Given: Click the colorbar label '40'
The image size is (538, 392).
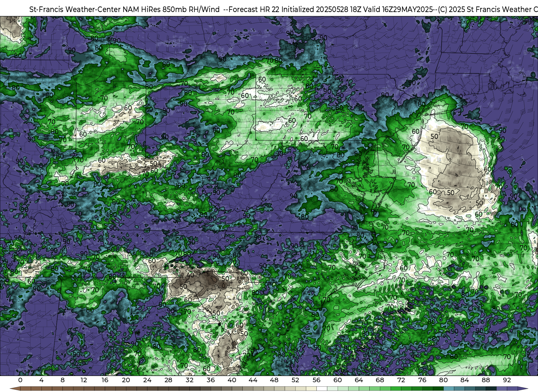Looking at the screenshot, I should point(232,380).
